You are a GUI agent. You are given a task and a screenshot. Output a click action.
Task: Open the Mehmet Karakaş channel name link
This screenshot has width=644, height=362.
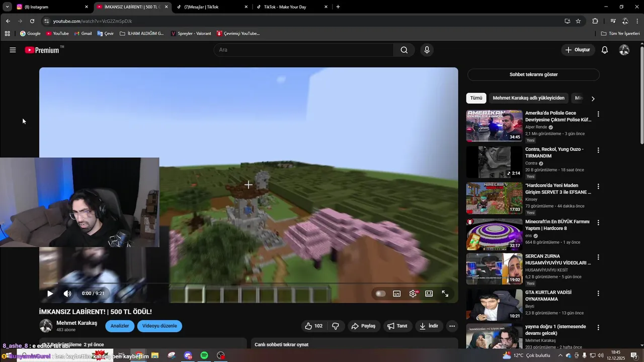point(77,323)
